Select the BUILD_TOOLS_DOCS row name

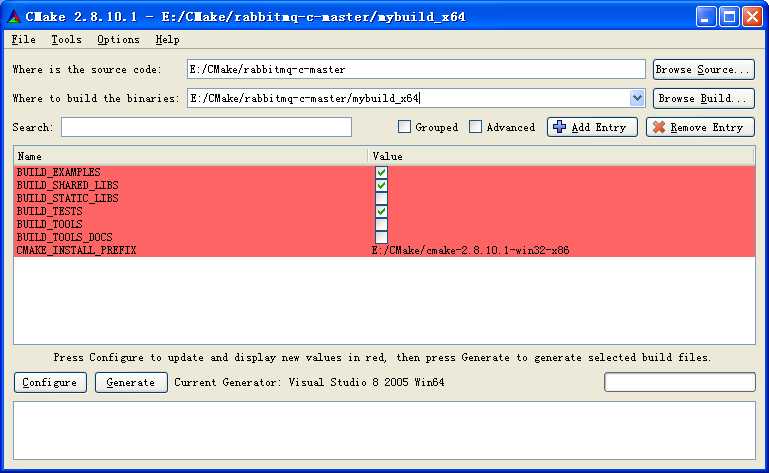pos(64,237)
